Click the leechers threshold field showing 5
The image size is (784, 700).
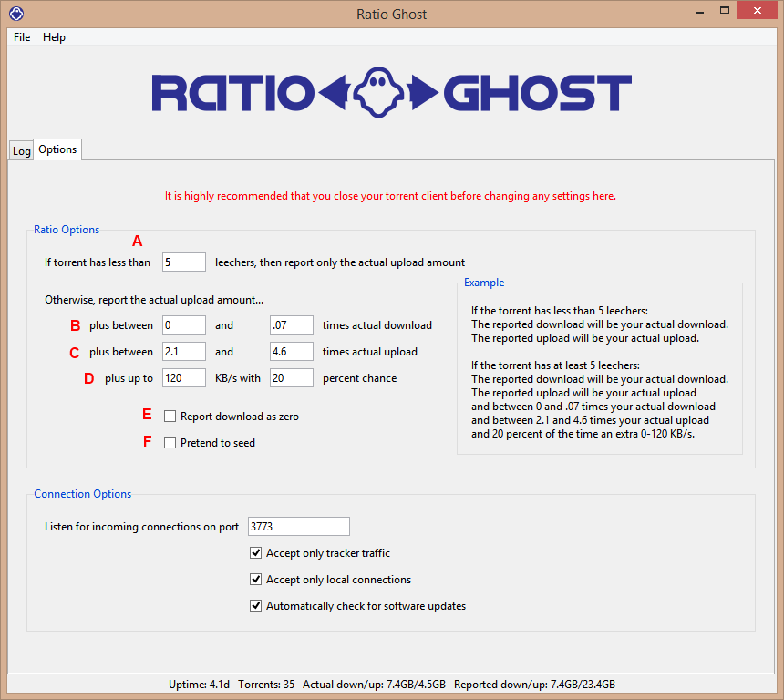184,262
